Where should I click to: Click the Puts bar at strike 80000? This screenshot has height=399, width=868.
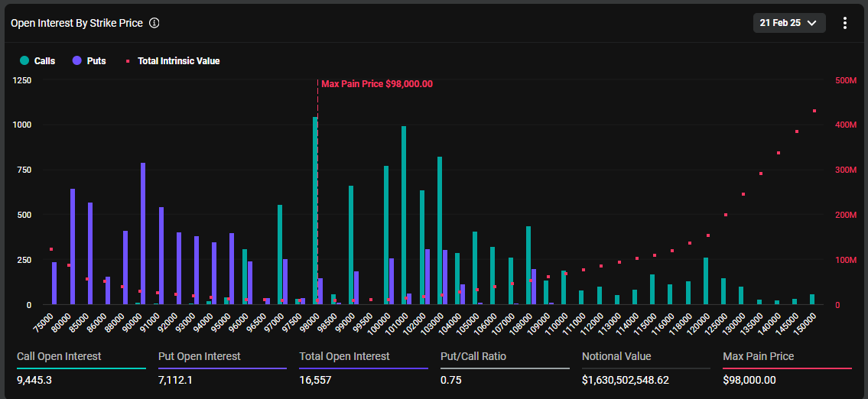(73, 247)
